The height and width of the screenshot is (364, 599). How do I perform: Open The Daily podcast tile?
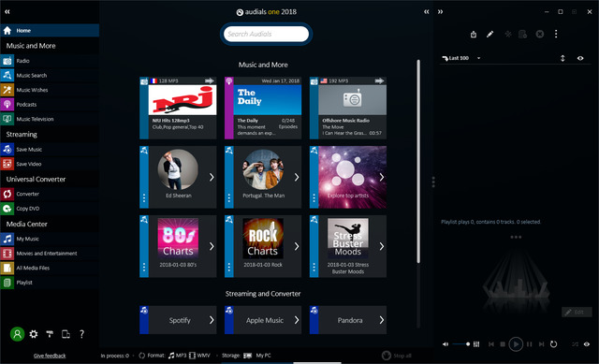[263, 108]
